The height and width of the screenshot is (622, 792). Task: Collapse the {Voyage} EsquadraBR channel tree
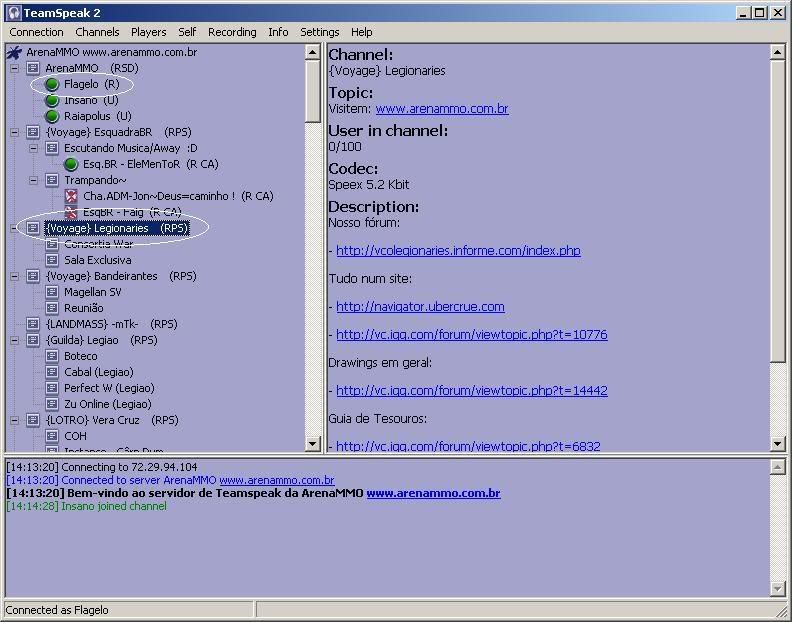click(x=14, y=132)
